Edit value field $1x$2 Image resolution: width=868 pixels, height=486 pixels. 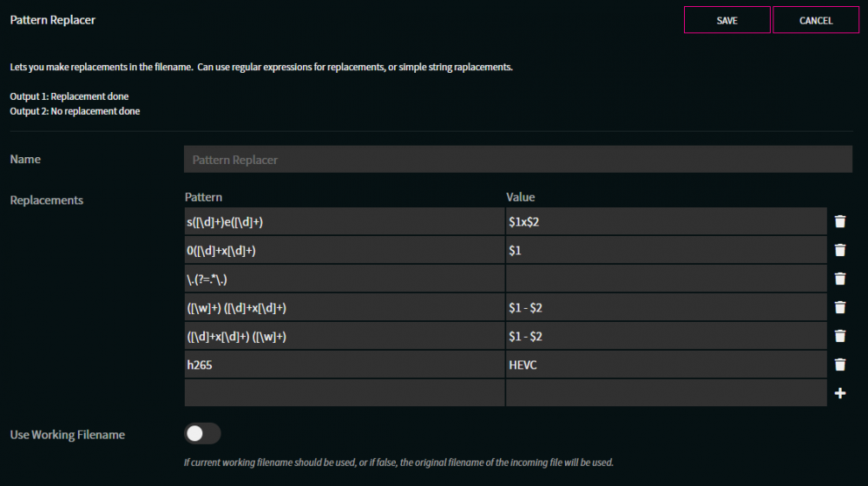(x=667, y=222)
